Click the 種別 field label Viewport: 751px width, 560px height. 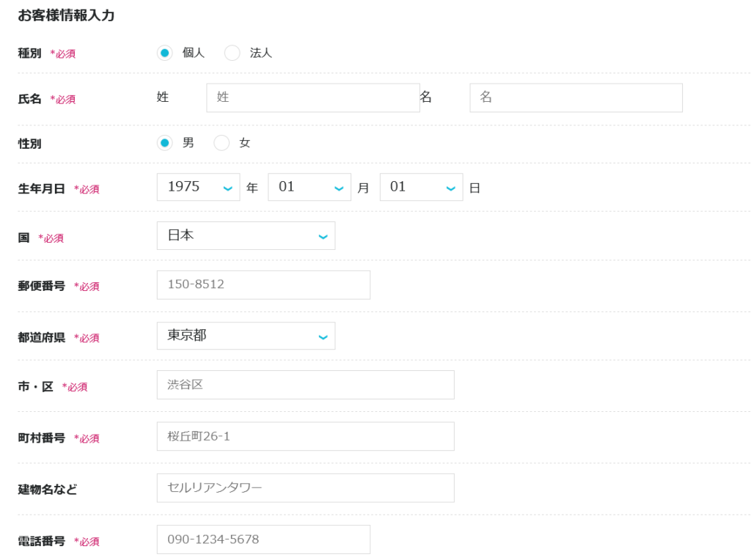pyautogui.click(x=29, y=53)
